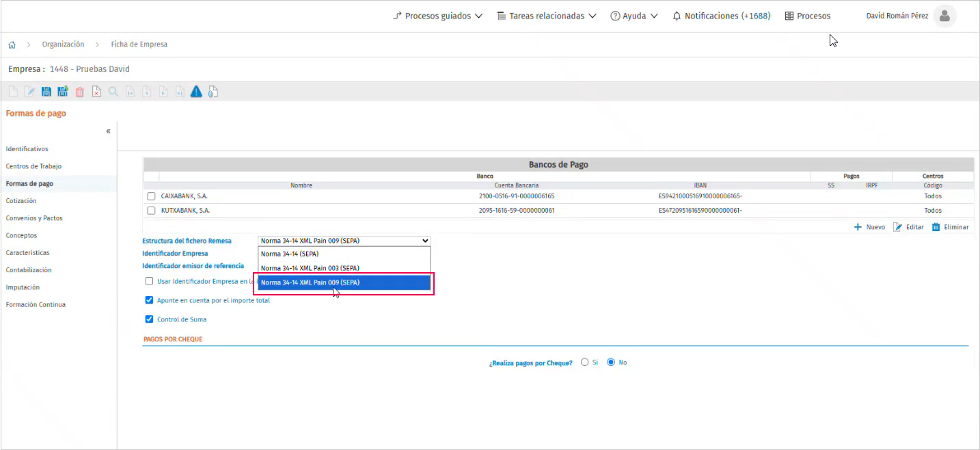
Task: Expand the Ayuda help menu
Action: click(x=634, y=16)
